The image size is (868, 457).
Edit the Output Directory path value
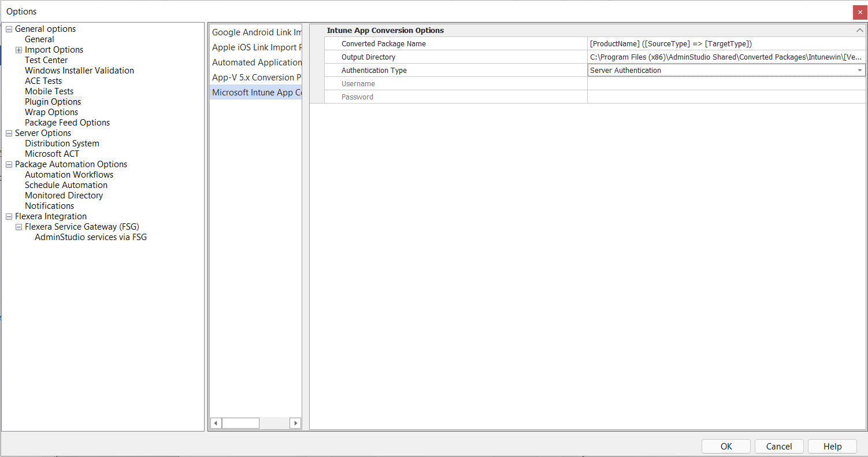[x=722, y=57]
